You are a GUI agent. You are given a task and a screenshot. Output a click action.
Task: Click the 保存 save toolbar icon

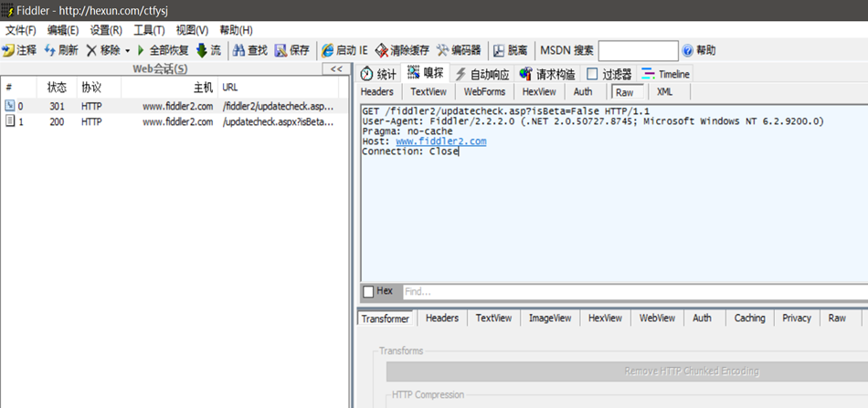click(281, 51)
